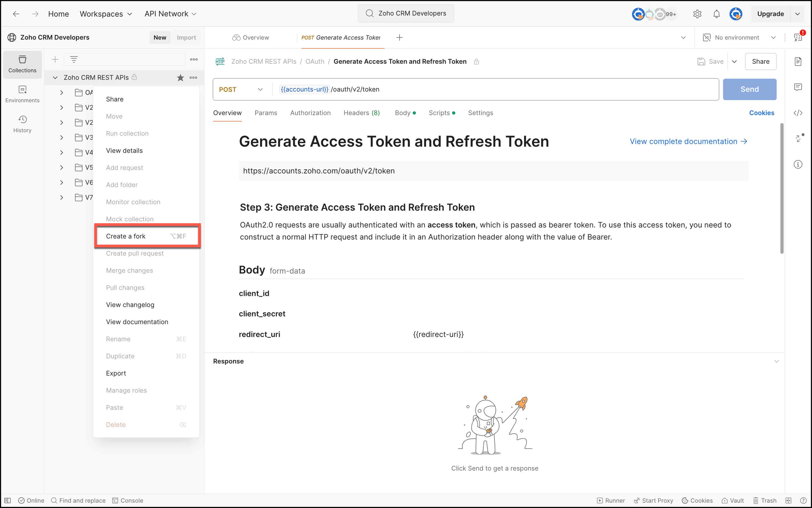Click the Share button at top right
This screenshot has width=812, height=508.
[760, 62]
